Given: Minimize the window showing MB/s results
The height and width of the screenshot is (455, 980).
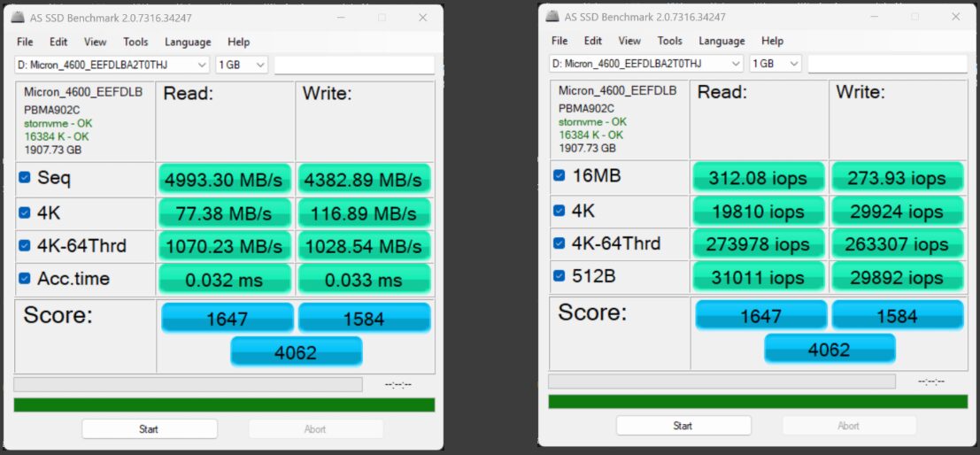Looking at the screenshot, I should 342,18.
